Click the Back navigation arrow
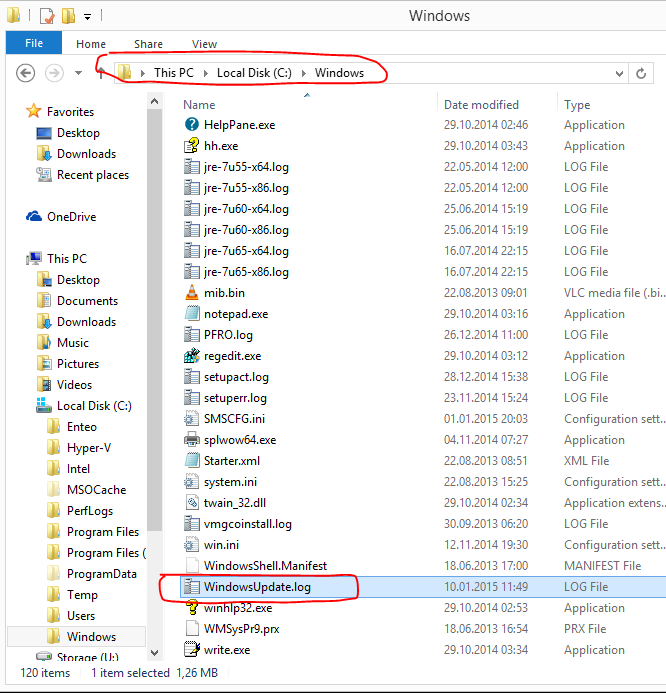The height and width of the screenshot is (693, 666). tap(26, 73)
